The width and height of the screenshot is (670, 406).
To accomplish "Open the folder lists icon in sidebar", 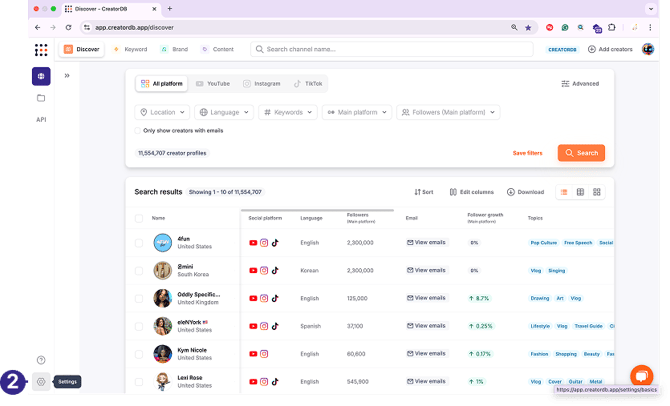I will pos(41,98).
